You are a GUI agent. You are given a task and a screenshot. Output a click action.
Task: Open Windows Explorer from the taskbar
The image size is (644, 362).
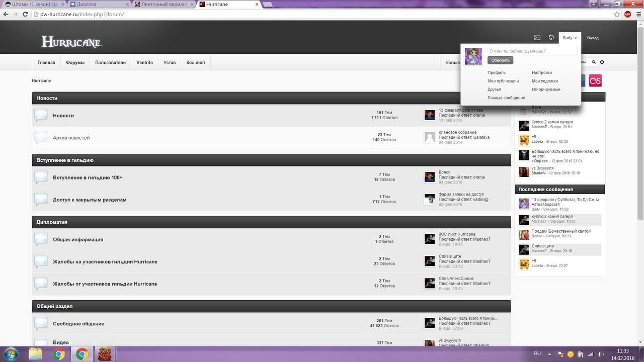(35, 354)
